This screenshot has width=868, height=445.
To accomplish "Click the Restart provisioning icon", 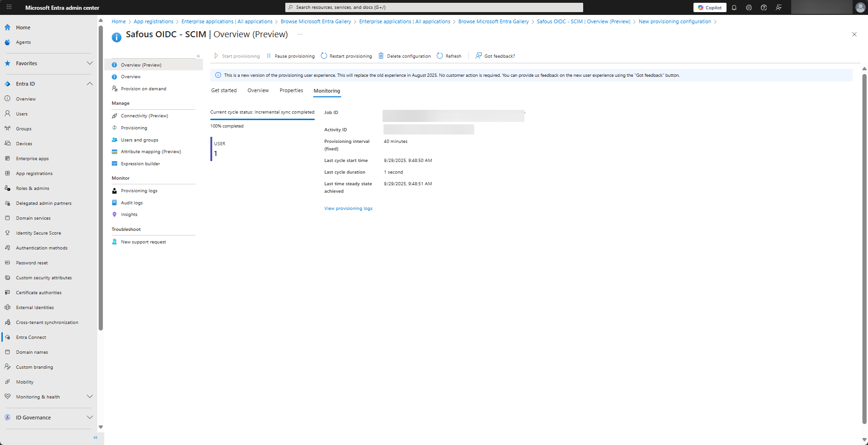I will [x=324, y=56].
